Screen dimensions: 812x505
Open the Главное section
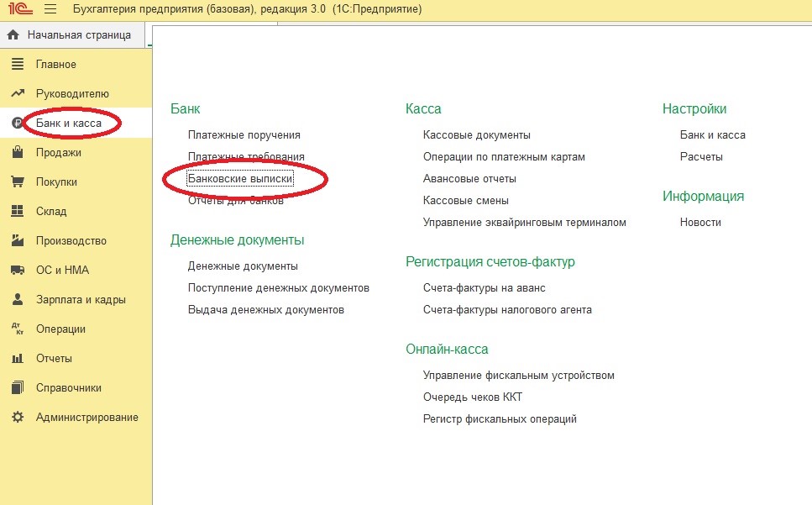coord(56,64)
